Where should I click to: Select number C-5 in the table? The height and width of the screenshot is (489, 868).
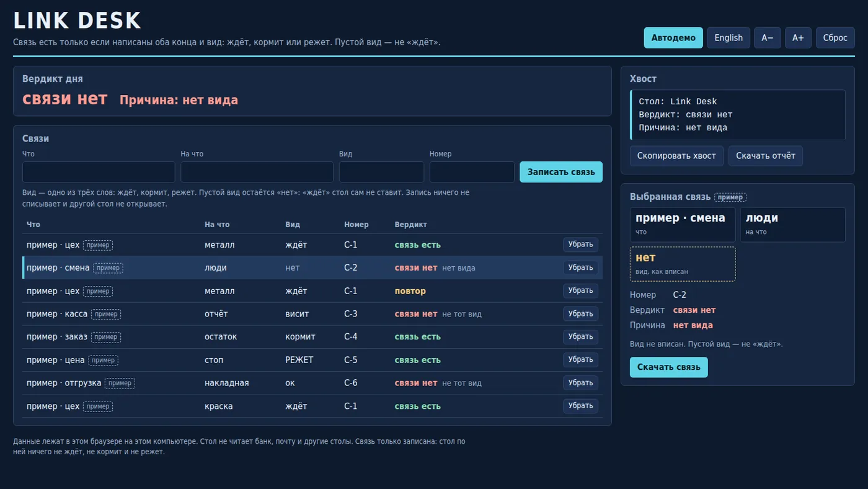(x=351, y=360)
